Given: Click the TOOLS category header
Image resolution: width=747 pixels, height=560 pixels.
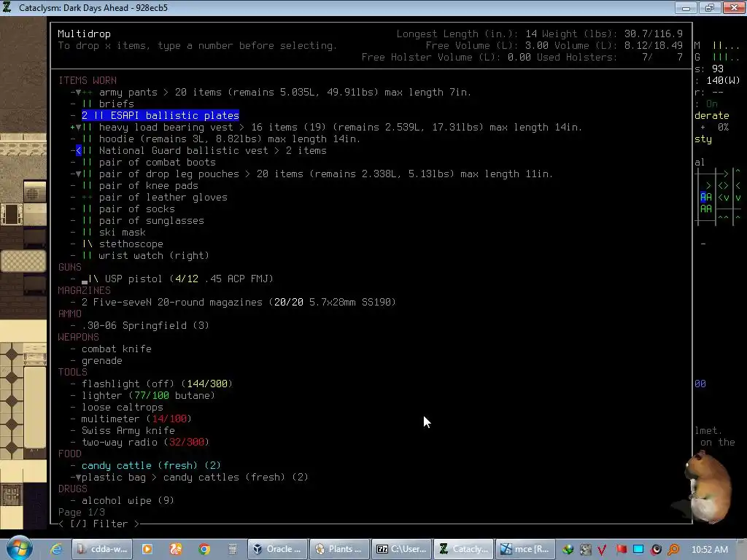Looking at the screenshot, I should pyautogui.click(x=72, y=373).
